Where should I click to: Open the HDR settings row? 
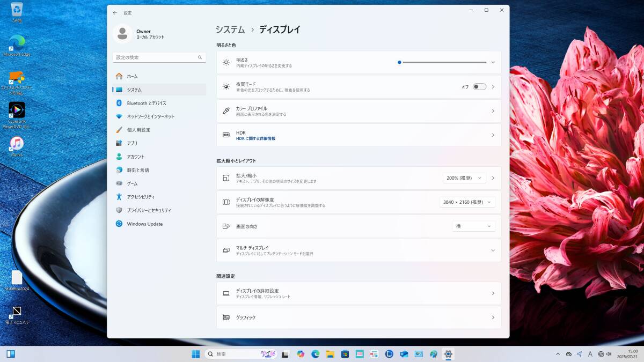point(358,135)
